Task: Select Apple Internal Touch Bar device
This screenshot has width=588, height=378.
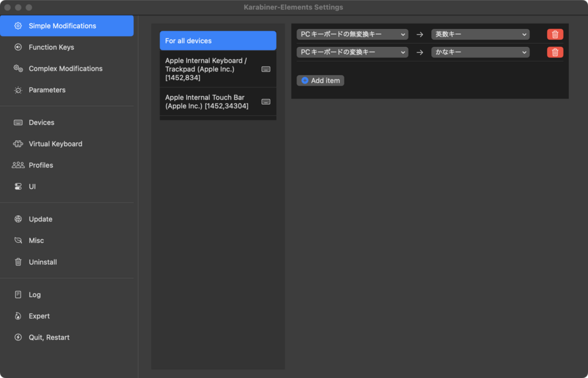Action: 218,102
